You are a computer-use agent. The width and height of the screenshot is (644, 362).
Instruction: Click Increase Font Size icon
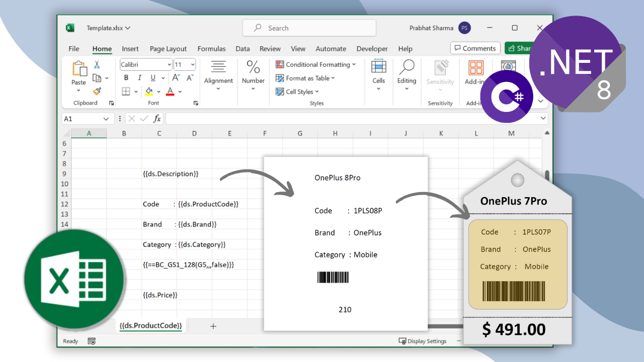coord(176,77)
